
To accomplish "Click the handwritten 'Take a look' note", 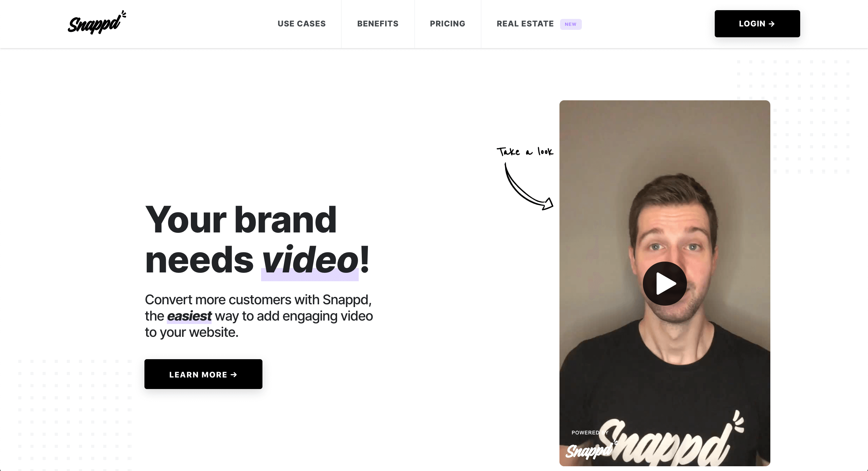I will [525, 151].
